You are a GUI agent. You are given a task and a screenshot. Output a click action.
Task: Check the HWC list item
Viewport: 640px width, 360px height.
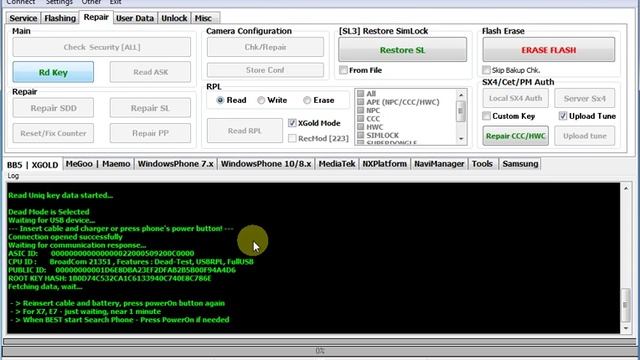pos(360,127)
